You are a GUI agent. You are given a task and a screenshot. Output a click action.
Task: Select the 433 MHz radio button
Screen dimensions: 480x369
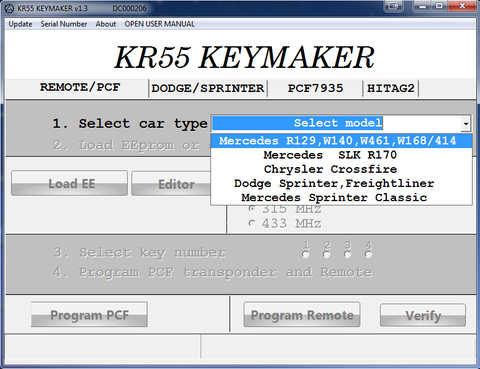pos(252,223)
